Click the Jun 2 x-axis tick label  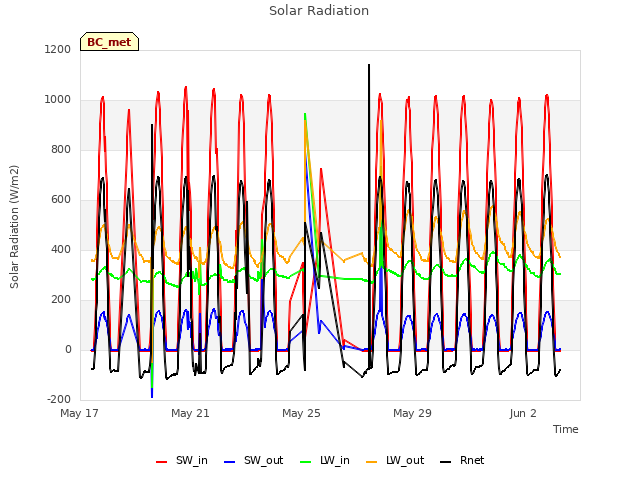pos(523,413)
